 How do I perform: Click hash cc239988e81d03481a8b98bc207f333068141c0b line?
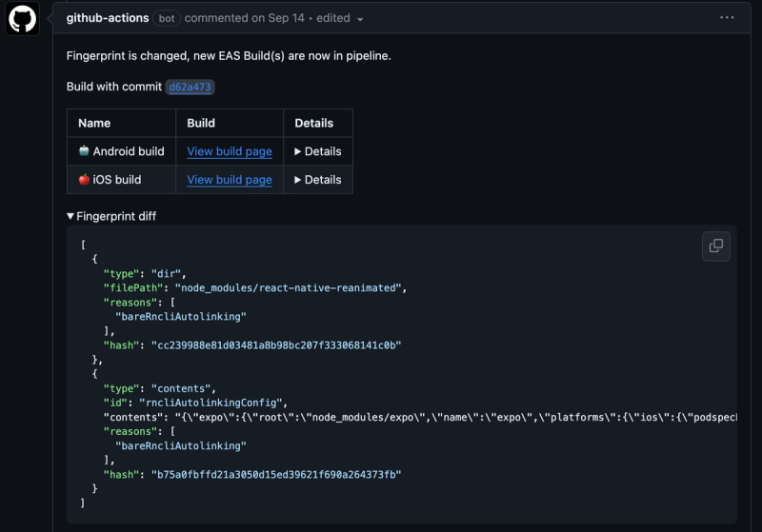click(x=252, y=345)
